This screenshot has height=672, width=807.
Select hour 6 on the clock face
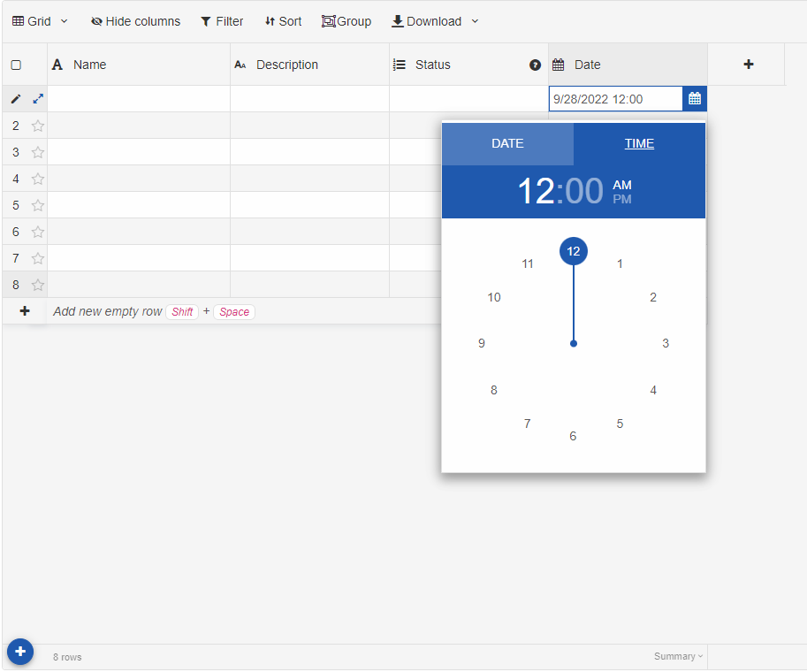[x=573, y=436]
